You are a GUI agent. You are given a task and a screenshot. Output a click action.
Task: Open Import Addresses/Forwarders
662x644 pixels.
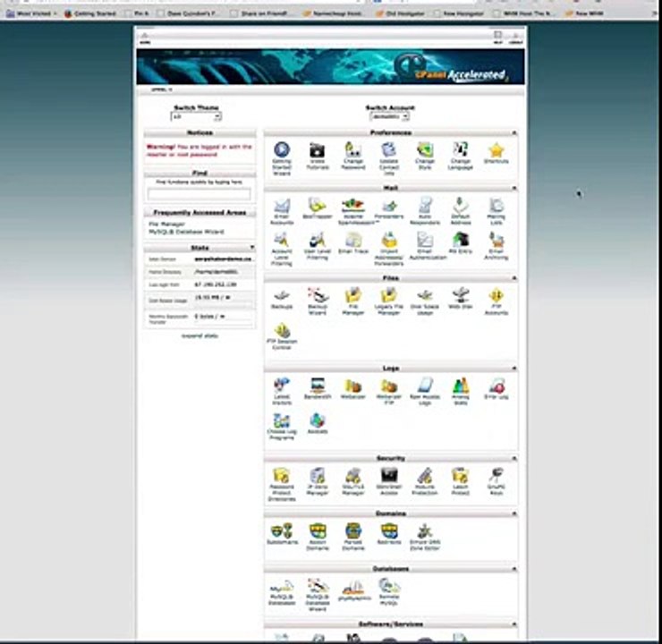click(389, 240)
